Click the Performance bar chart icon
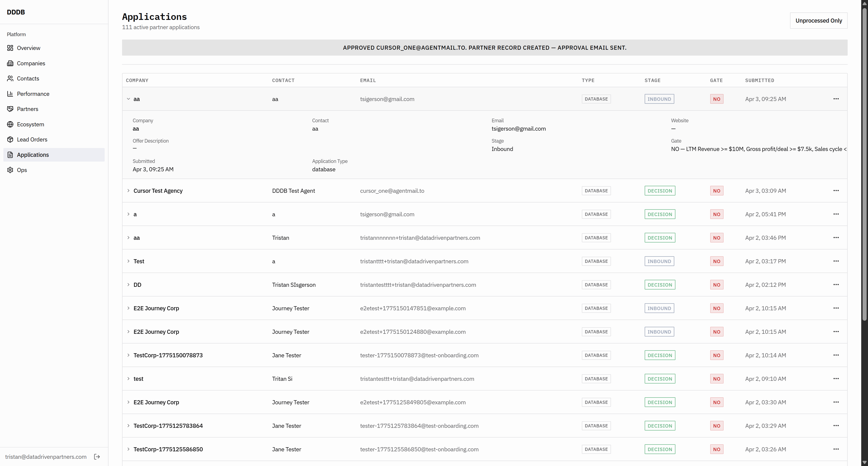 [10, 94]
